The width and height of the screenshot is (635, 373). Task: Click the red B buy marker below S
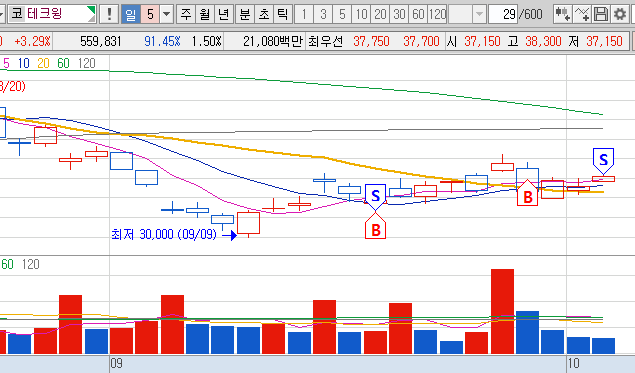coord(375,227)
